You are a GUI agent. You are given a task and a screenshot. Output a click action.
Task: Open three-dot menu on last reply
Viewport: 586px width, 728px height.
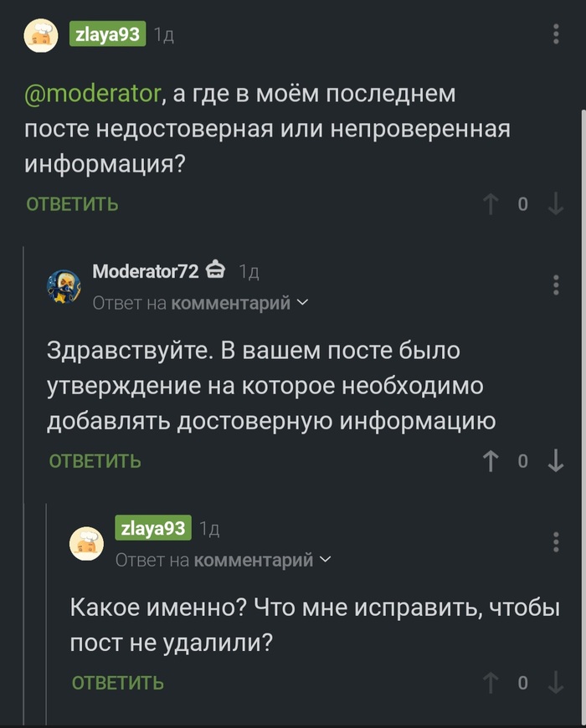(x=557, y=541)
